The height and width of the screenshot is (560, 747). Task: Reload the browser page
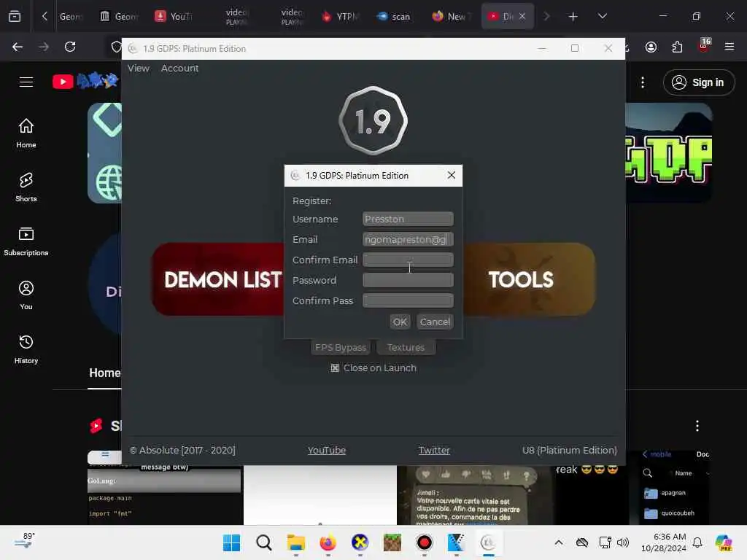[70, 47]
